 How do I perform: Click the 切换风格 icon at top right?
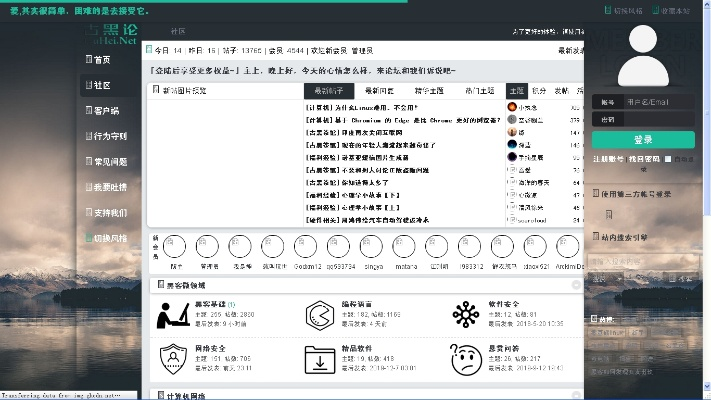tap(611, 10)
